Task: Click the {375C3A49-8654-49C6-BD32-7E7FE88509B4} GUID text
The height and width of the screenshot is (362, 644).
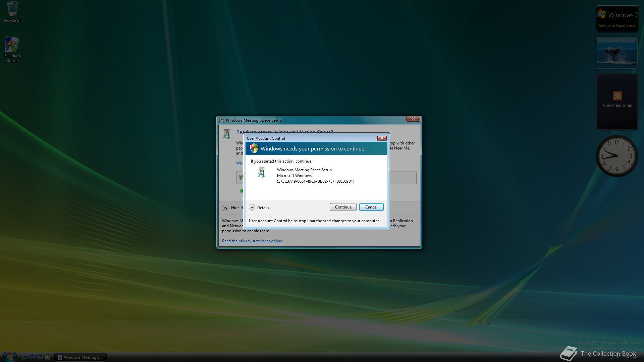Action: coord(315,181)
